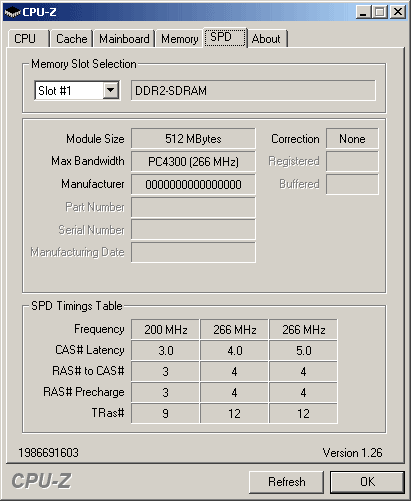Click the Refresh button
Screen dimensions: 411x501
[286, 482]
